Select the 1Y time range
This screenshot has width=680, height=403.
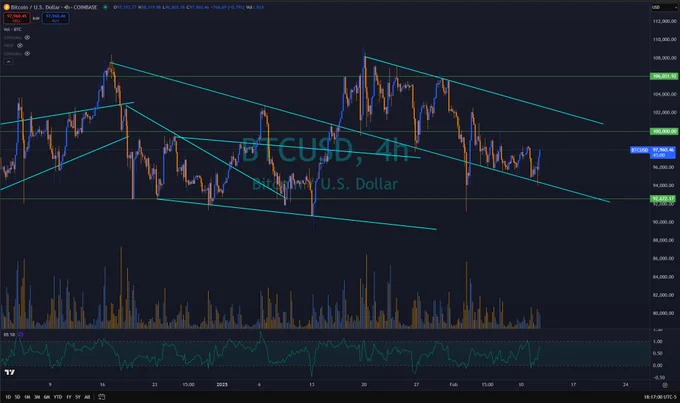[69, 397]
